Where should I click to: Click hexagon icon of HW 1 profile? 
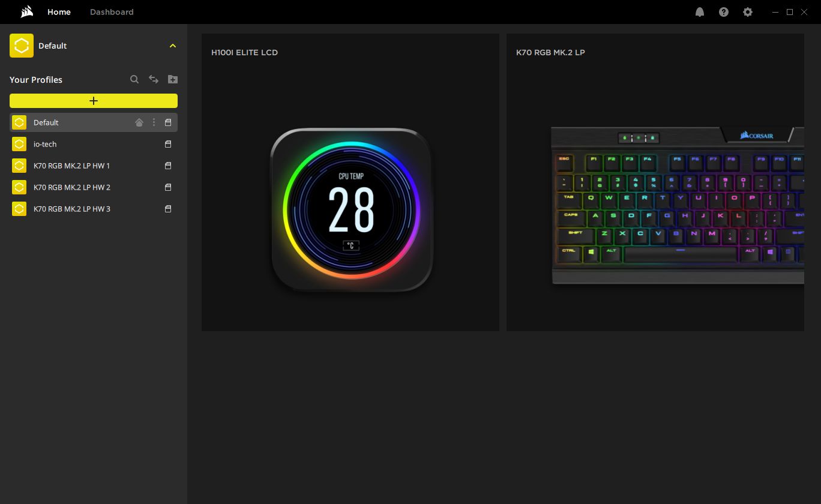click(19, 166)
